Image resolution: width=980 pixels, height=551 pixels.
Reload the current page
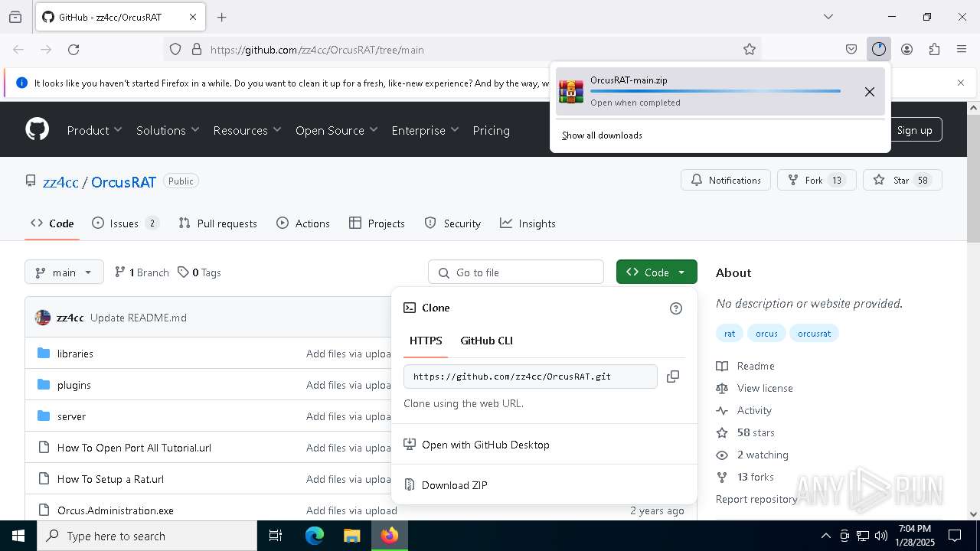(73, 50)
